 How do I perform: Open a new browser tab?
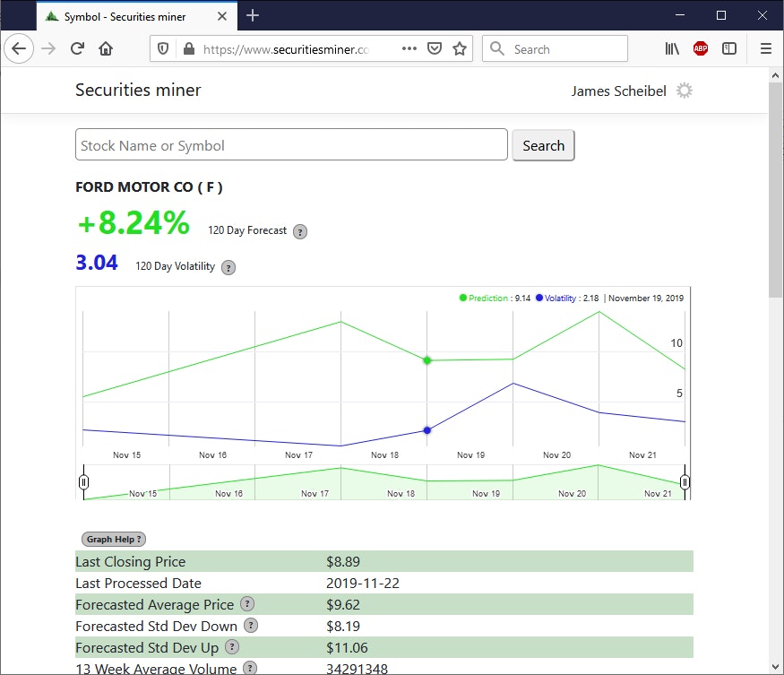point(253,15)
